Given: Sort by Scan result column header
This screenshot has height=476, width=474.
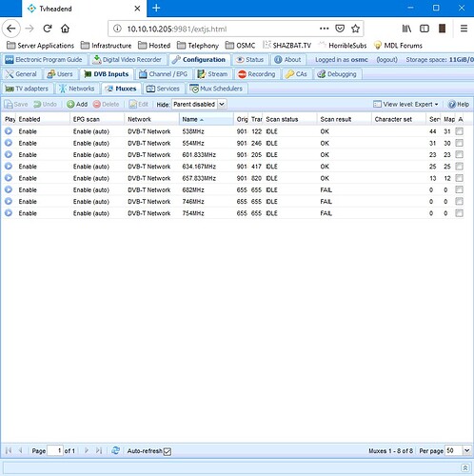Looking at the screenshot, I should tap(344, 119).
